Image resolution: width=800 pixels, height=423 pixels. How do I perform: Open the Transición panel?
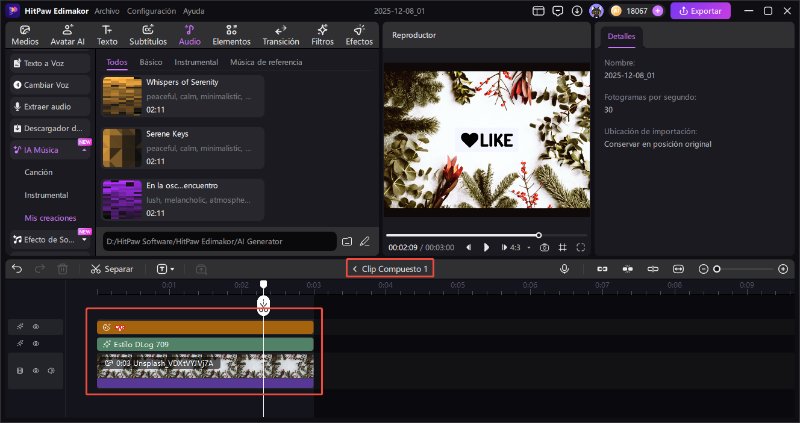[281, 35]
